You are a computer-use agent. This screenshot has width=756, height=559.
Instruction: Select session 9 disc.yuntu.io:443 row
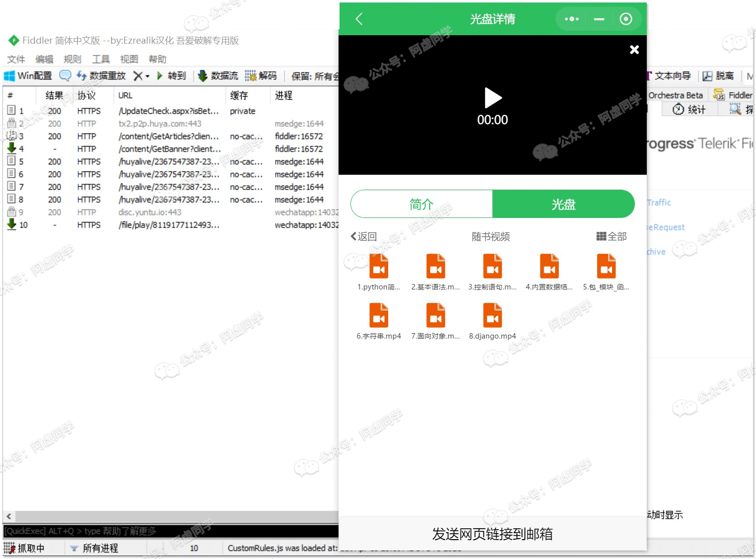click(171, 212)
